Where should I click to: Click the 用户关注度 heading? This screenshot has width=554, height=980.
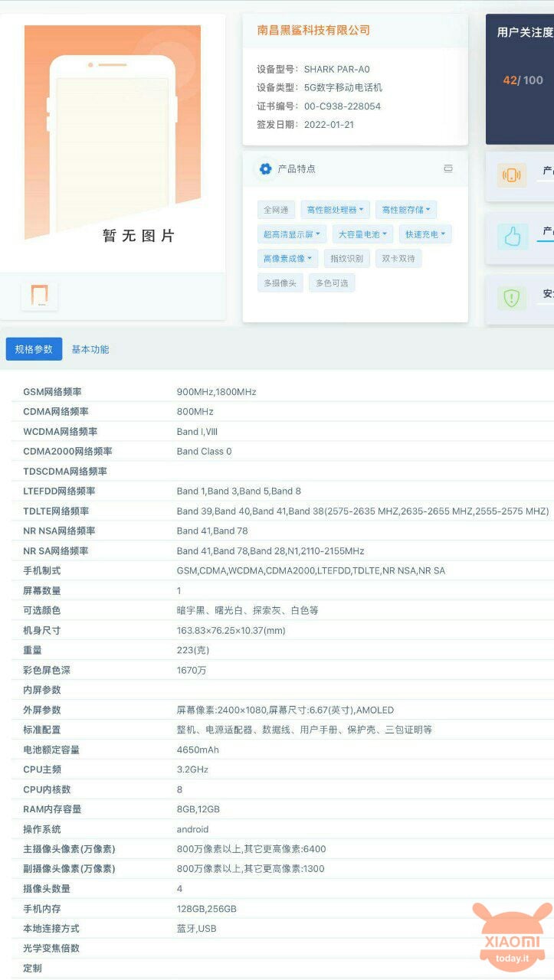coord(525,33)
